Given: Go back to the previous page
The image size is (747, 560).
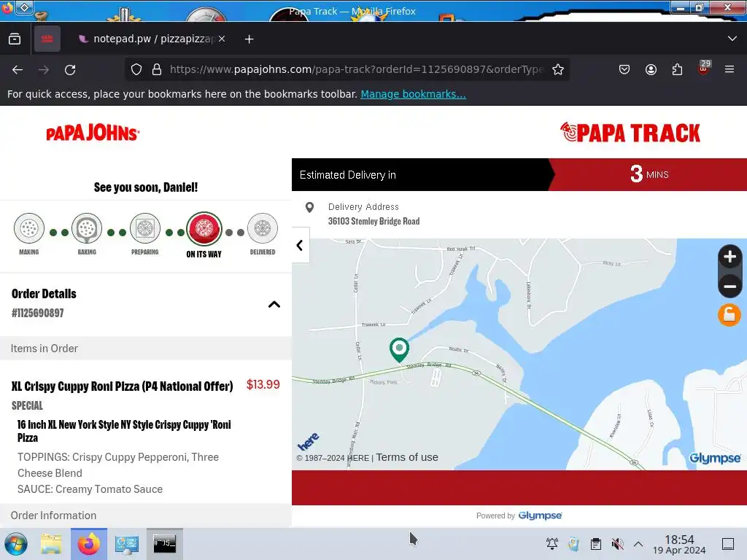Looking at the screenshot, I should pos(18,69).
